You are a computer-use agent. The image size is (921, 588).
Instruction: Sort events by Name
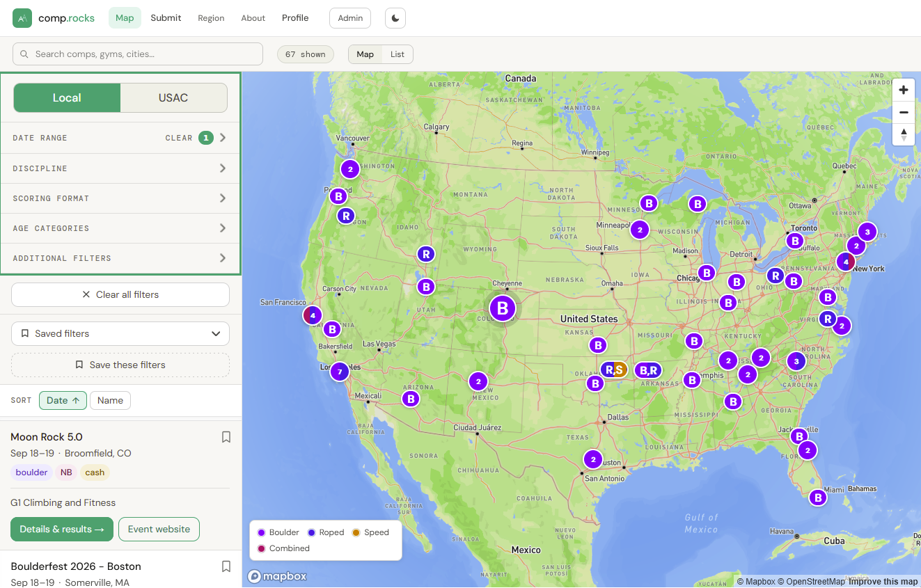click(110, 400)
